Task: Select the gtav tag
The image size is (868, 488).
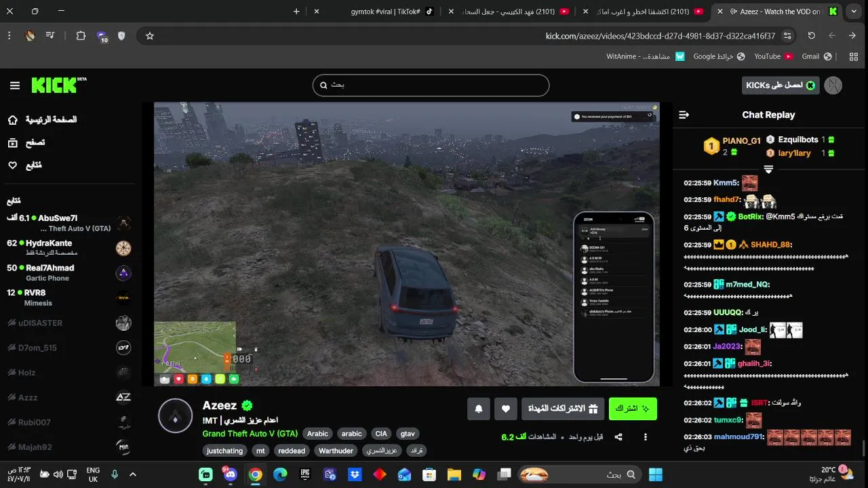Action: pyautogui.click(x=408, y=434)
